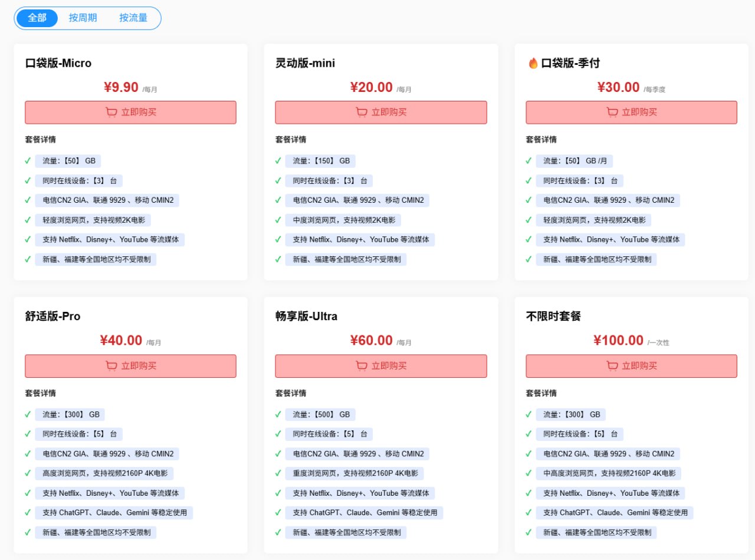Click checkmark beside 流量:【50】GB /月
Screen dimensions: 755x560
[528, 161]
